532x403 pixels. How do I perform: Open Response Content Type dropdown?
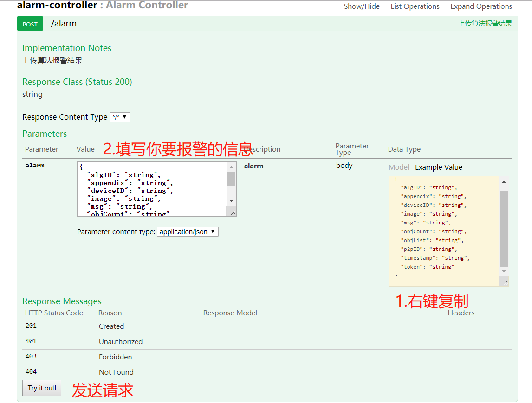[x=120, y=117]
